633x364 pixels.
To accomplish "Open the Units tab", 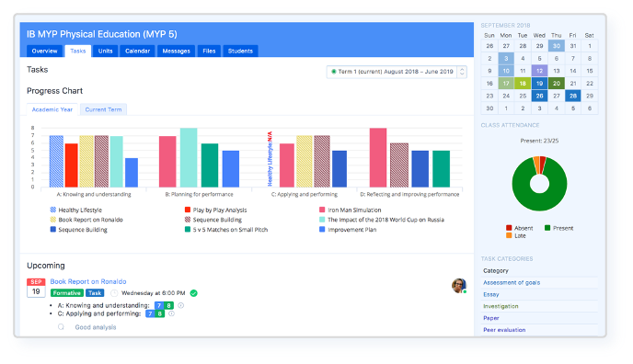I will [x=106, y=51].
